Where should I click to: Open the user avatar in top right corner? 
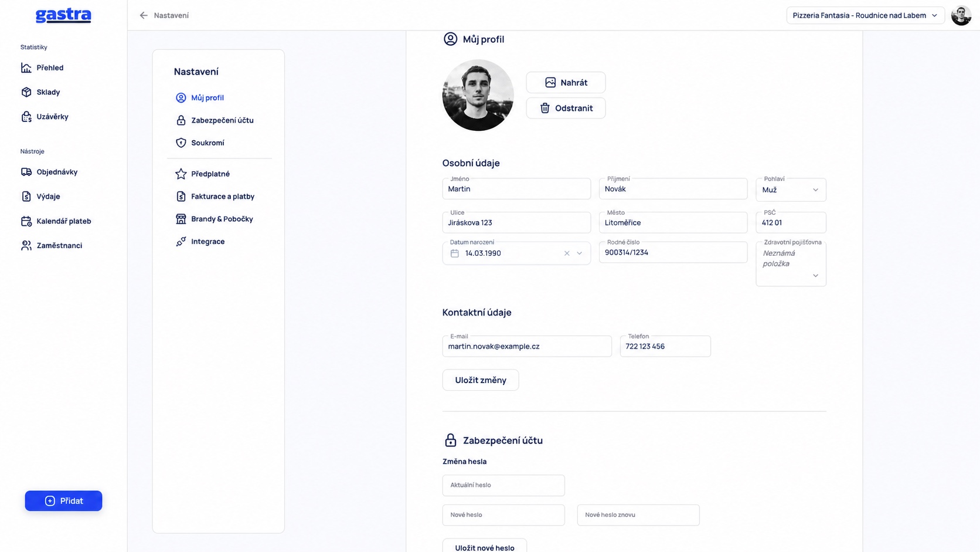[961, 15]
